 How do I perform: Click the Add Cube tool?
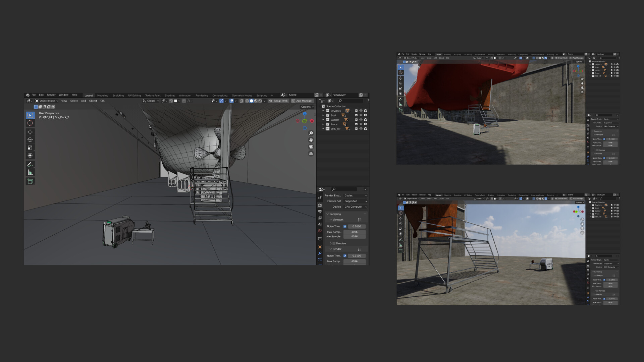point(30,181)
